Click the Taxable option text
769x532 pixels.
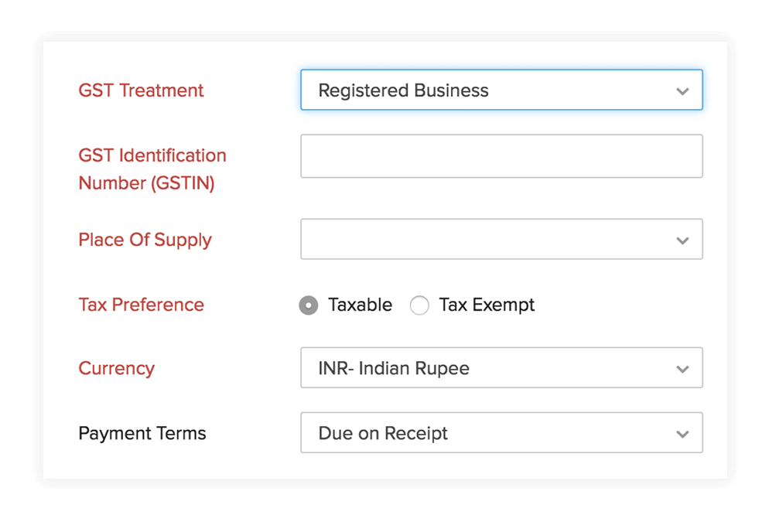(360, 305)
